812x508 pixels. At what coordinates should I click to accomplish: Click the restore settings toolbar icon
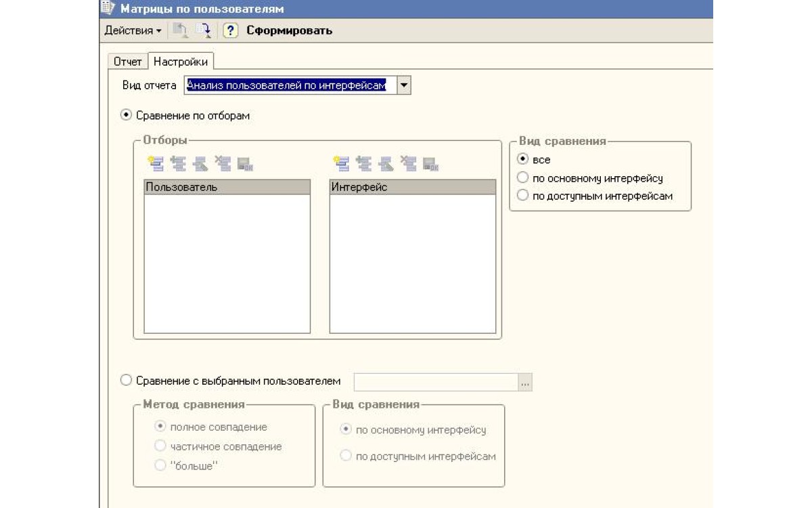pos(180,30)
